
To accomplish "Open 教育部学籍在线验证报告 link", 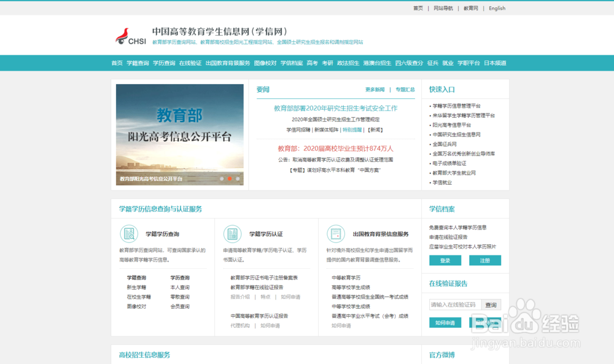I will pos(257,287).
